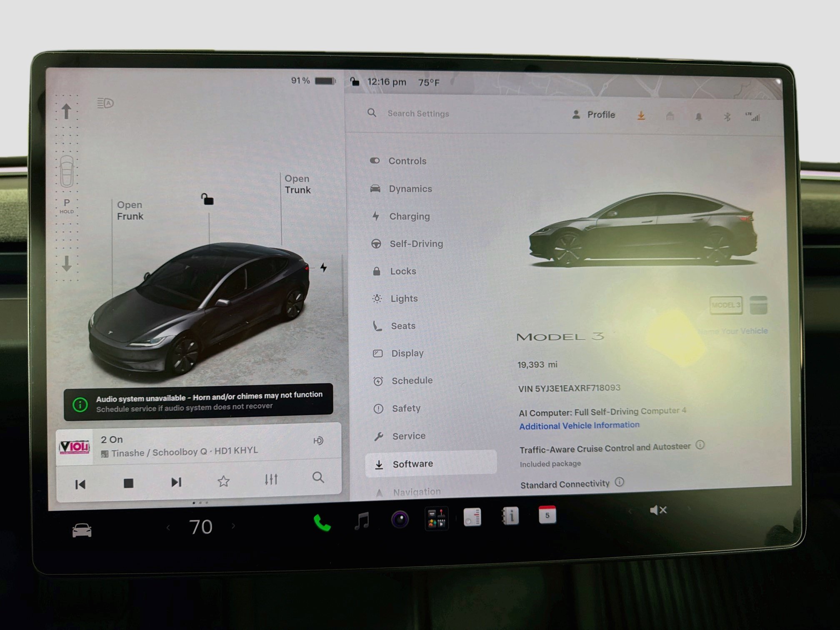
Task: Tap Open Trunk
Action: (x=297, y=184)
